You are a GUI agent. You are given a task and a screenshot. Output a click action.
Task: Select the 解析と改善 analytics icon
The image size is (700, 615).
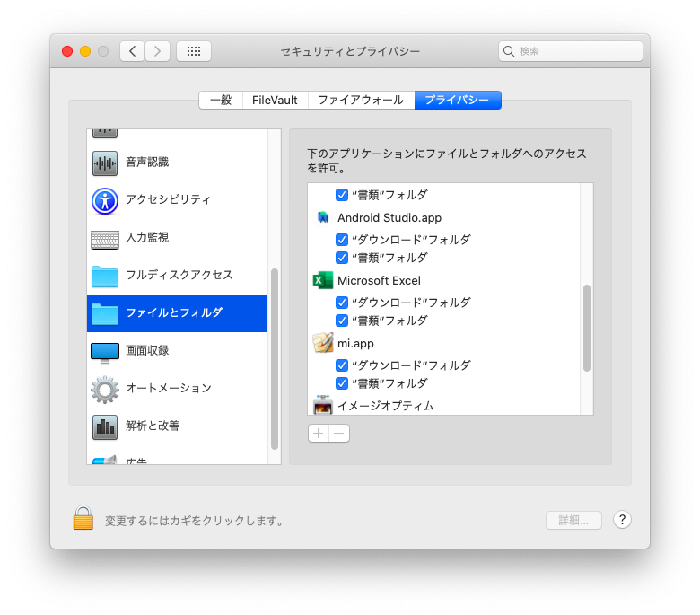pos(105,426)
